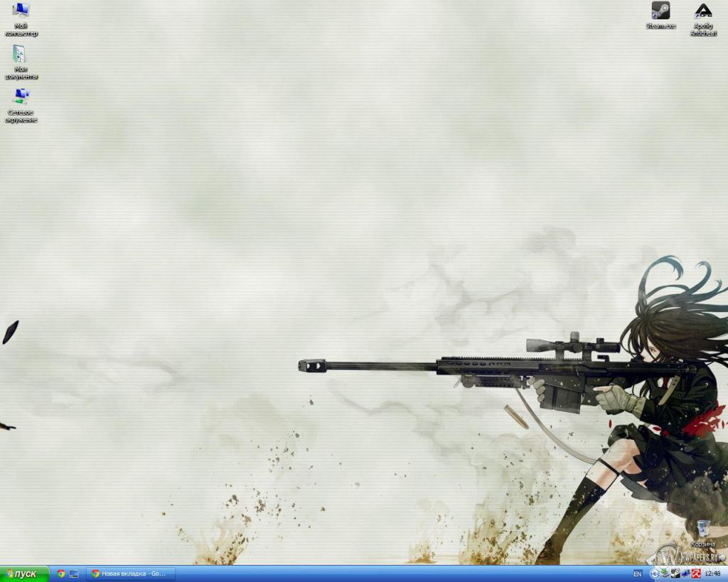This screenshot has height=582, width=728.
Task: Switch to the Новая вкладка Chrome taskbar window
Action: coord(131,573)
